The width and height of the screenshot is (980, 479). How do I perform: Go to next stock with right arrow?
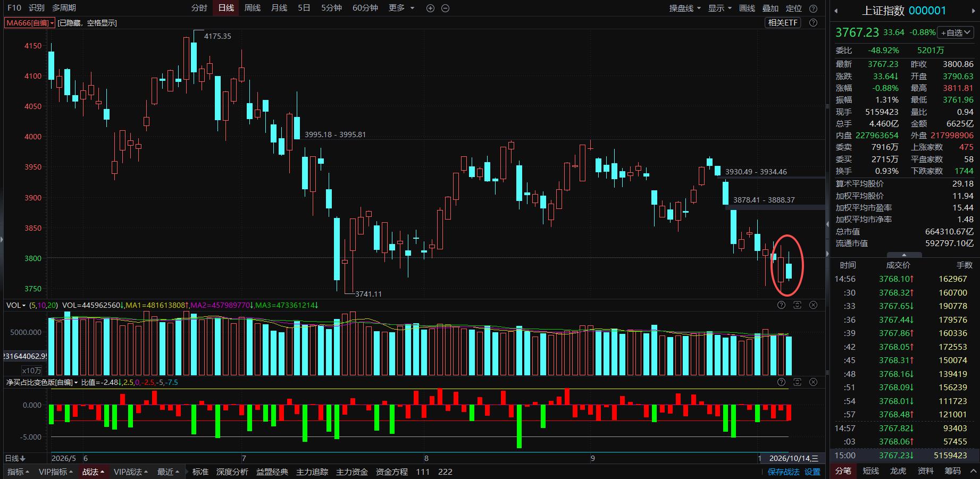(x=974, y=11)
